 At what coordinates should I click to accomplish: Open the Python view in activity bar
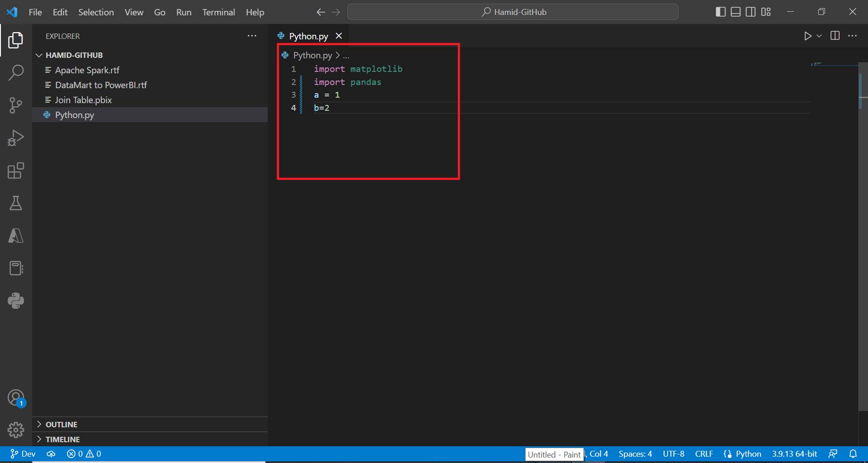click(x=16, y=301)
